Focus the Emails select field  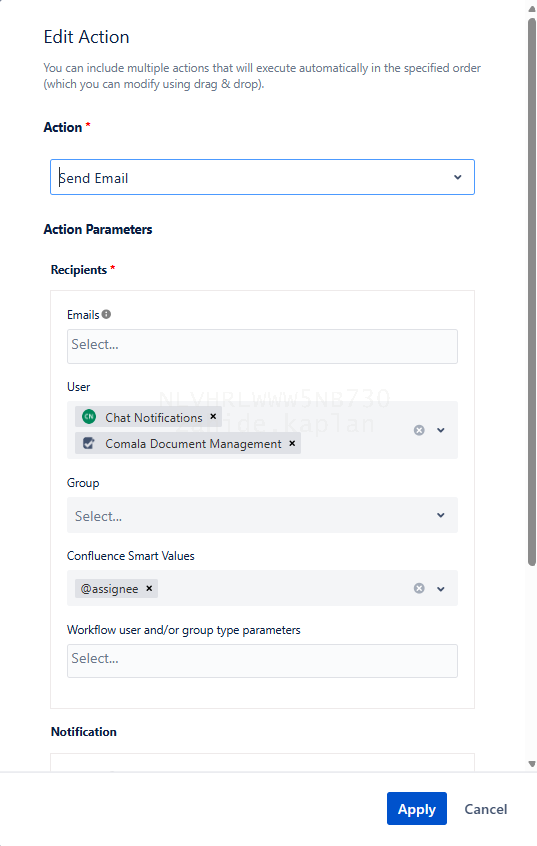pyautogui.click(x=262, y=346)
